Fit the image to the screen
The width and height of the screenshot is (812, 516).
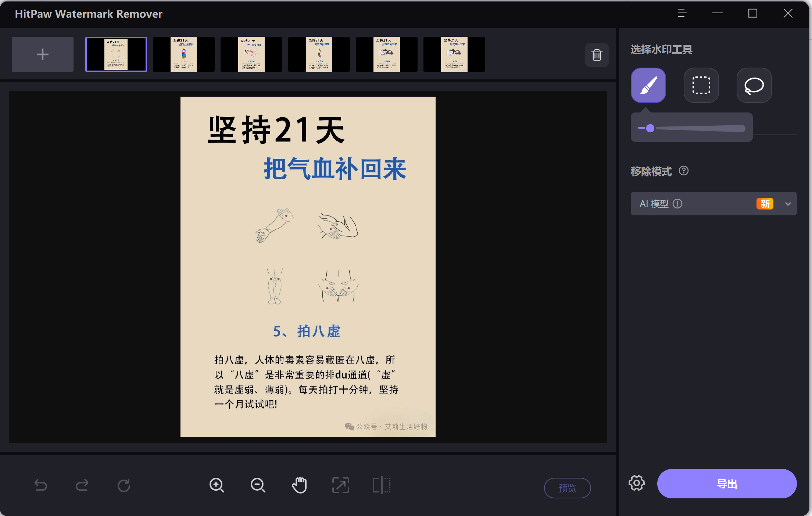point(341,485)
